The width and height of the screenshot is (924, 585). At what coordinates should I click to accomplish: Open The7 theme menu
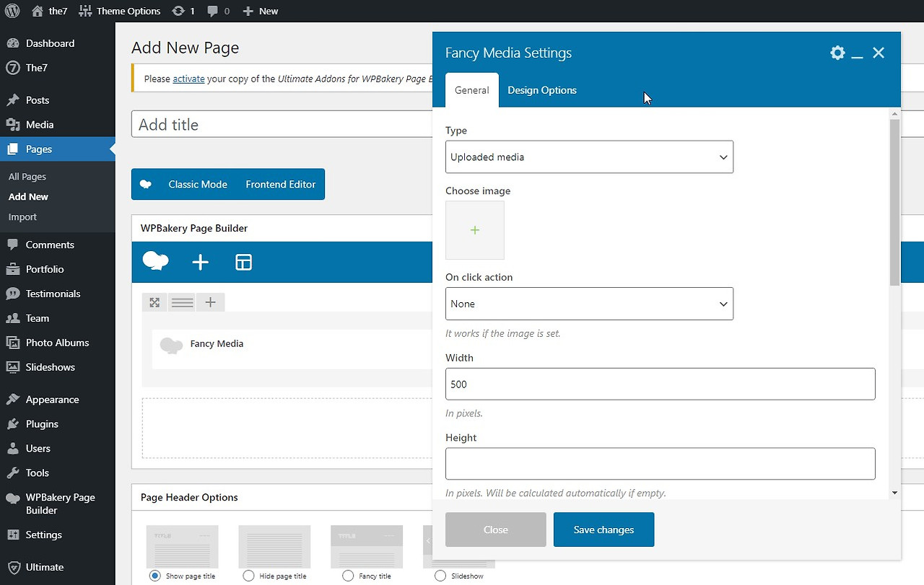(36, 68)
